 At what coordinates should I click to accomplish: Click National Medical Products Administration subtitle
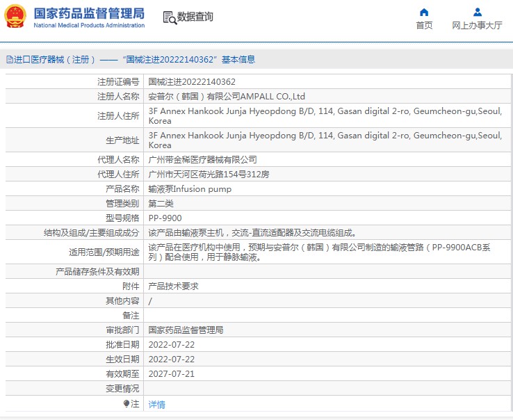[89, 25]
